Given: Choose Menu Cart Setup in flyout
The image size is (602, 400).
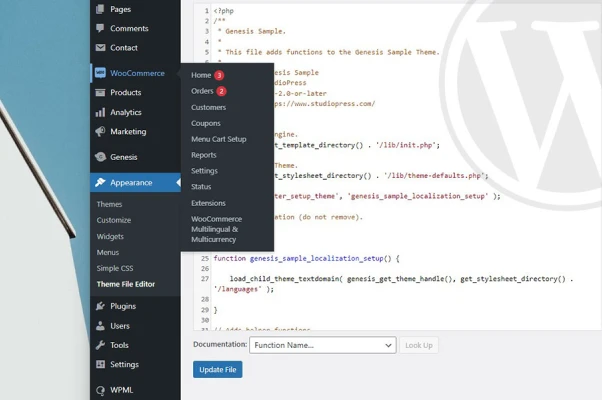Looking at the screenshot, I should point(219,139).
